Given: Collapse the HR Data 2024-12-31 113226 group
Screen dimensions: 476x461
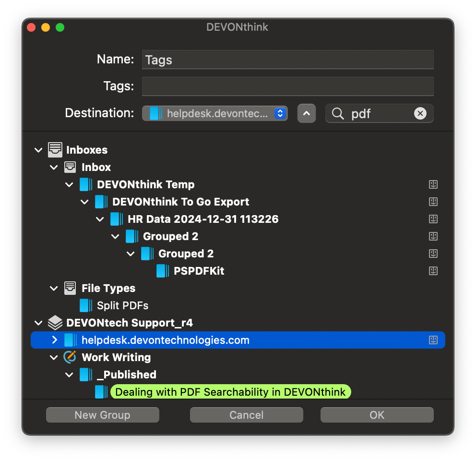Looking at the screenshot, I should (100, 219).
